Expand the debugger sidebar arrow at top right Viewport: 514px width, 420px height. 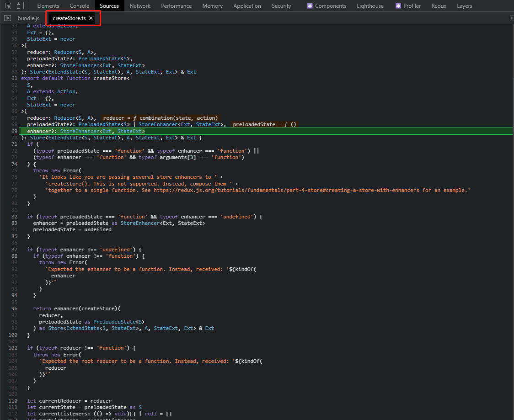[x=512, y=18]
